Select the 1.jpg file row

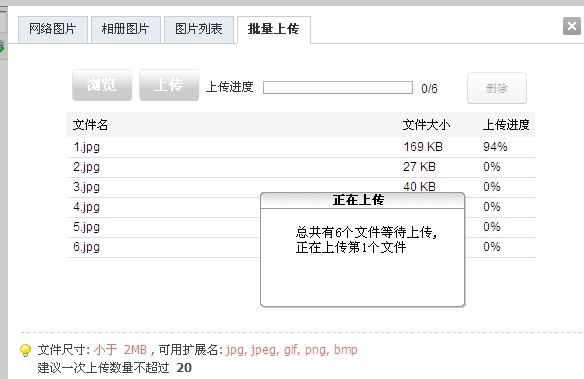[x=301, y=147]
